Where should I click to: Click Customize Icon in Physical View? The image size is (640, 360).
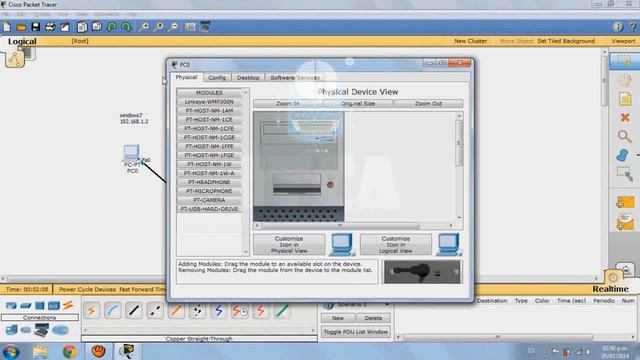coord(289,244)
